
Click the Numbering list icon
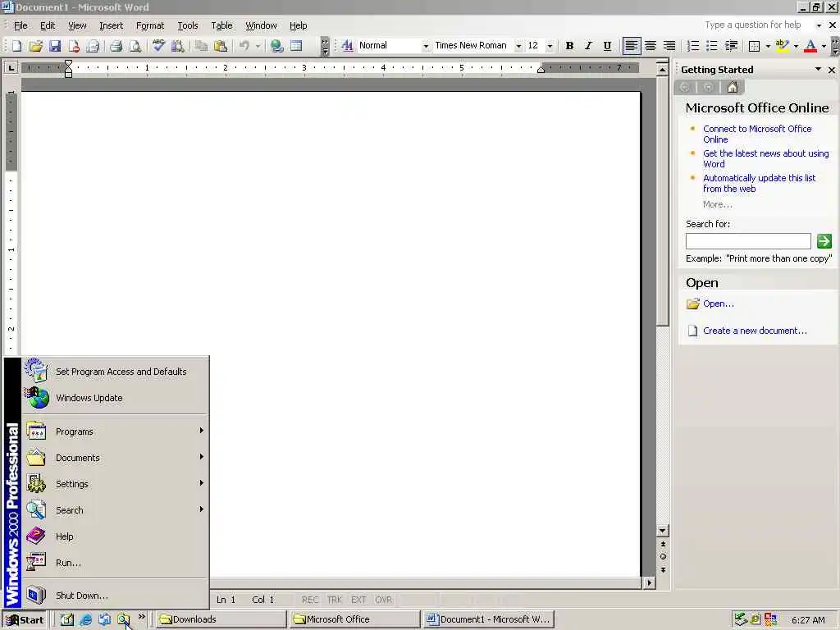pos(692,46)
